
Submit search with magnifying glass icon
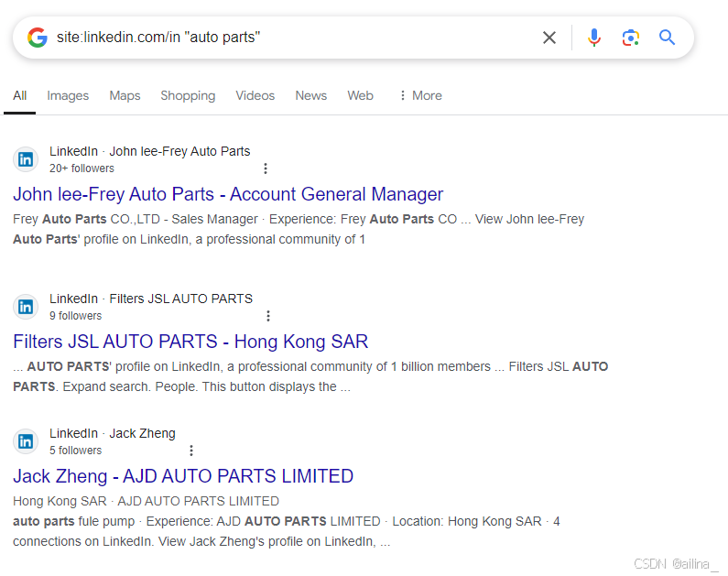tap(668, 38)
